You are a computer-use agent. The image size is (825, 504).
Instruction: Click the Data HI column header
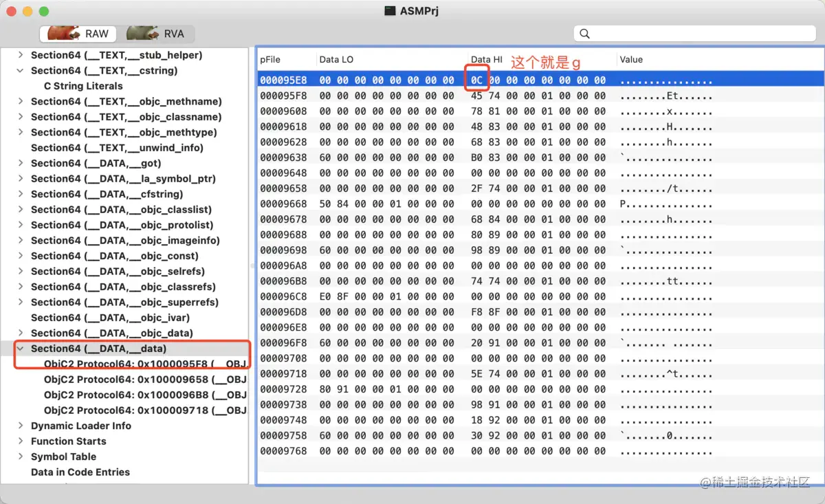pos(542,60)
